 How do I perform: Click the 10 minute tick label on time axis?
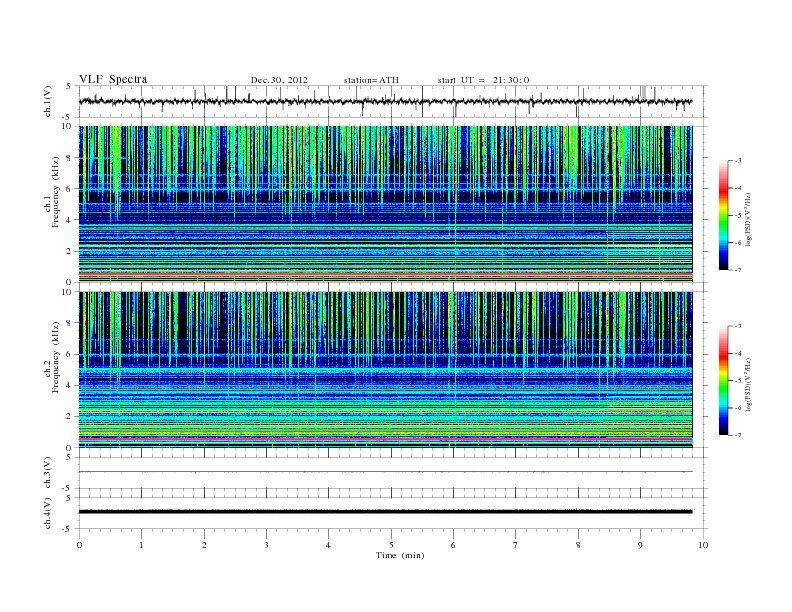[703, 545]
